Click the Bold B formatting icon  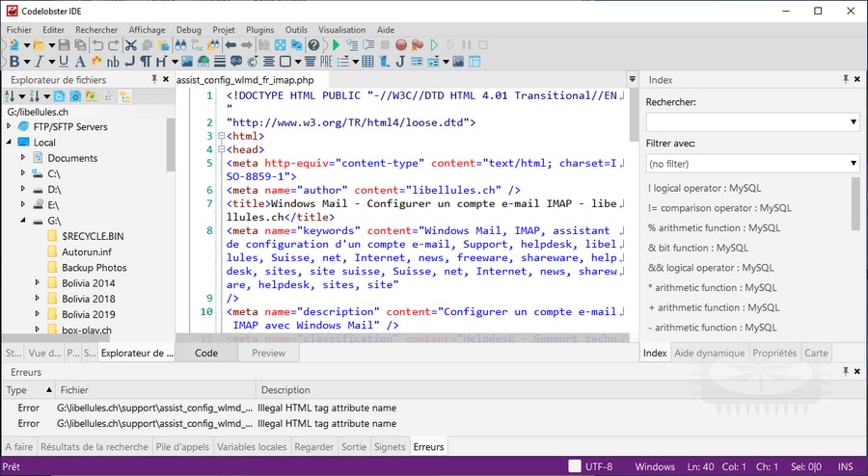(14, 62)
